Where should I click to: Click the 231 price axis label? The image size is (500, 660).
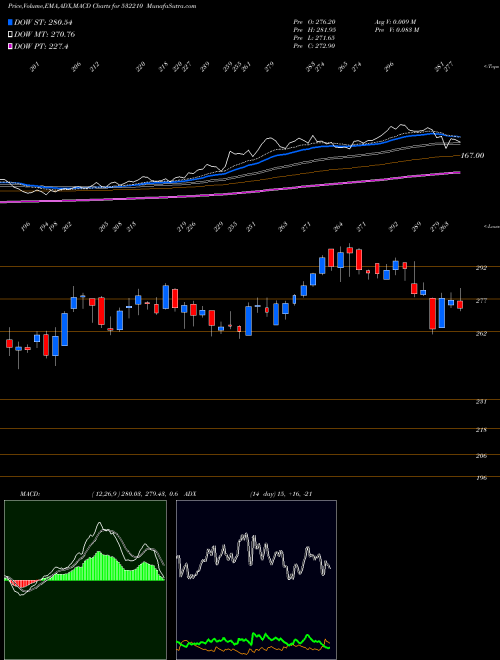(x=481, y=402)
